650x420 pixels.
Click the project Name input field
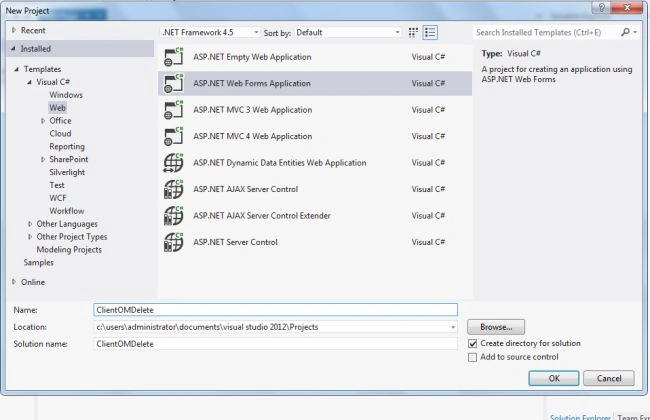[x=275, y=310]
